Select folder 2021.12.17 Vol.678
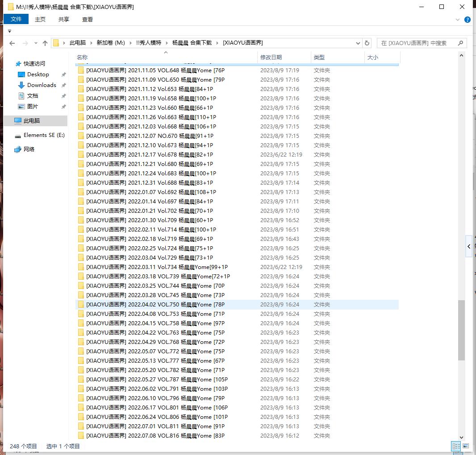This screenshot has width=476, height=455. 237,155
